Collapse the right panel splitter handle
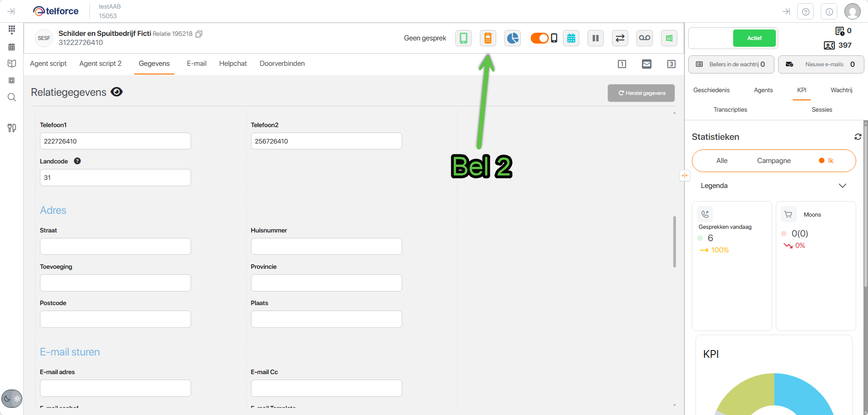 tap(685, 176)
